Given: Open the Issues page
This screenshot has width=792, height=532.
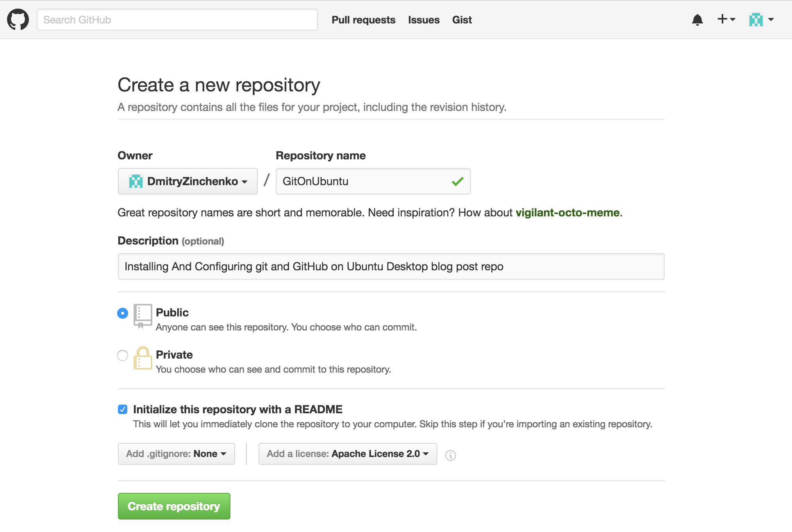Looking at the screenshot, I should [x=424, y=20].
